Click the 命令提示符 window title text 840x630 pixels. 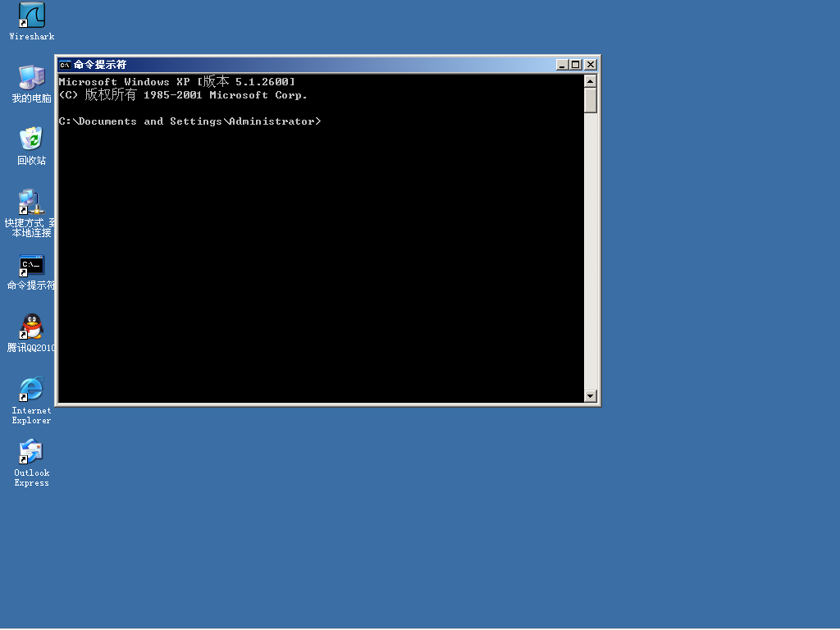(100, 65)
